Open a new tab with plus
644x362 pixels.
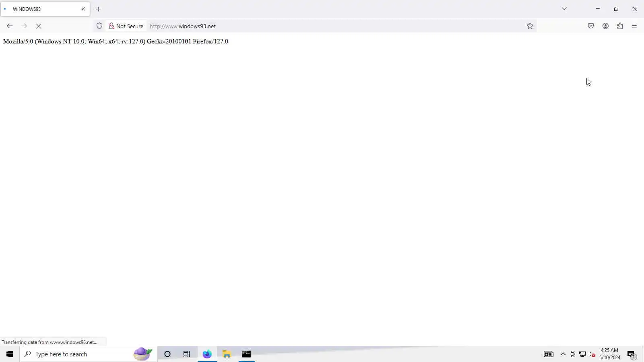point(99,9)
